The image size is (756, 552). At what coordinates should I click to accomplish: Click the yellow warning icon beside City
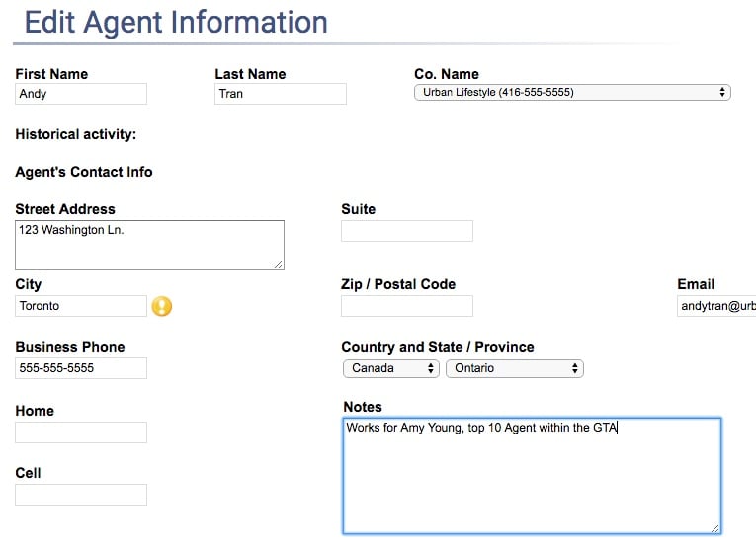tap(162, 306)
